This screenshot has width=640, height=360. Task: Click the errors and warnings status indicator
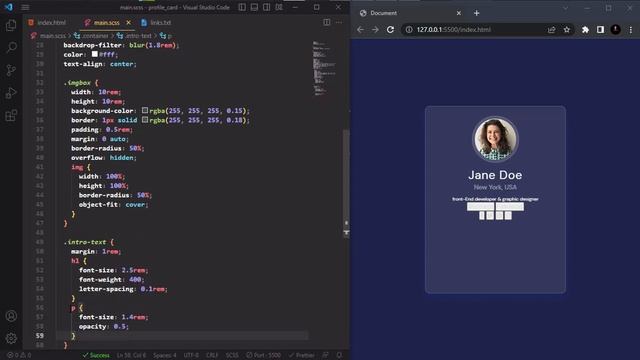tap(19, 355)
